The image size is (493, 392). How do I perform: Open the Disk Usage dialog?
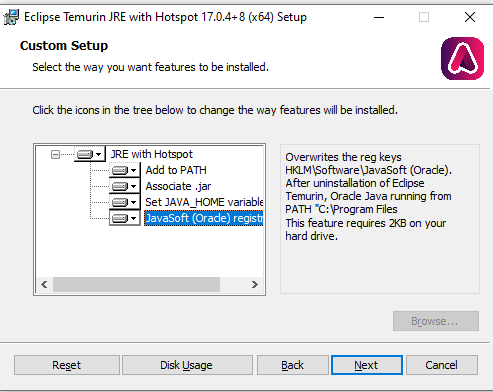click(x=187, y=365)
